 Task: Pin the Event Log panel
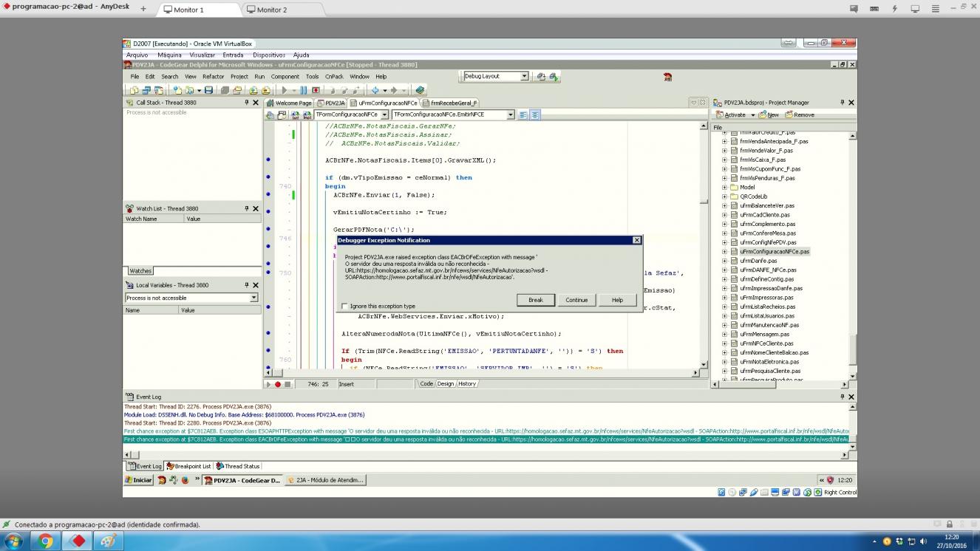click(x=842, y=397)
